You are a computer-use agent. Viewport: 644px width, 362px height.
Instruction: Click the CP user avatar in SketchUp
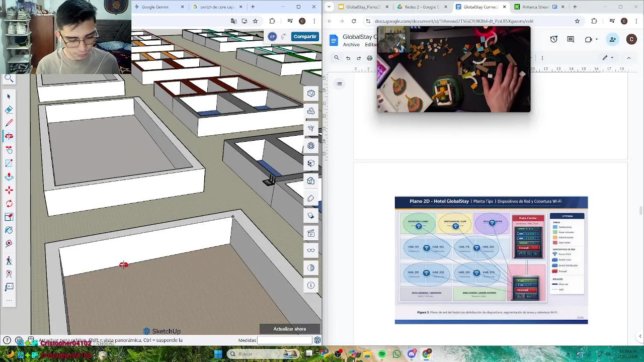pyautogui.click(x=272, y=36)
